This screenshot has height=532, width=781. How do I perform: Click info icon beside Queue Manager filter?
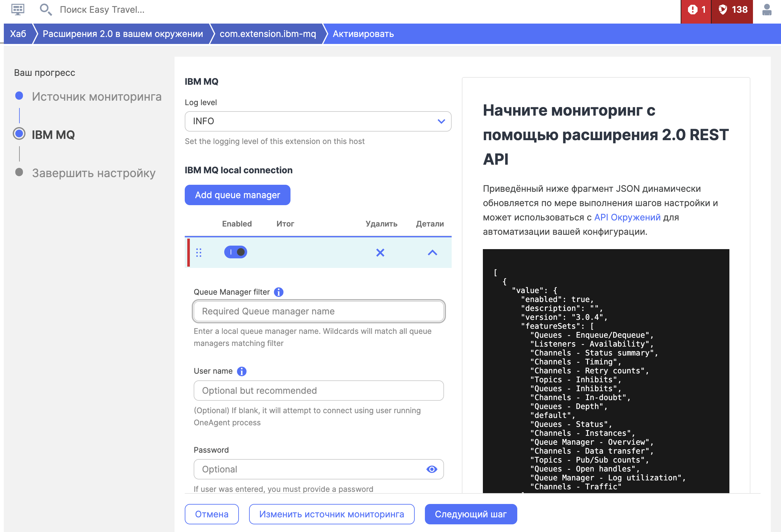[279, 292]
